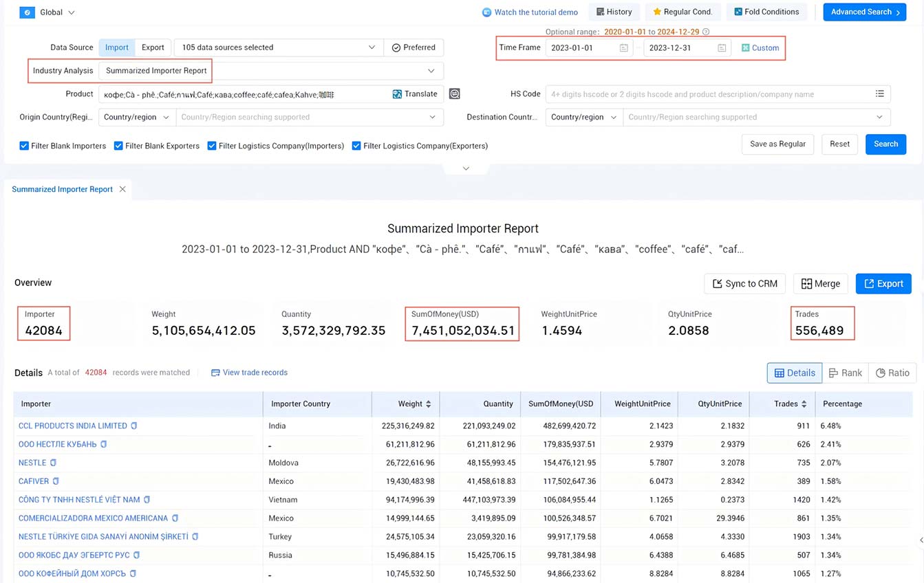The image size is (924, 583).
Task: Open destination Country/region type dropdown
Action: (x=584, y=117)
